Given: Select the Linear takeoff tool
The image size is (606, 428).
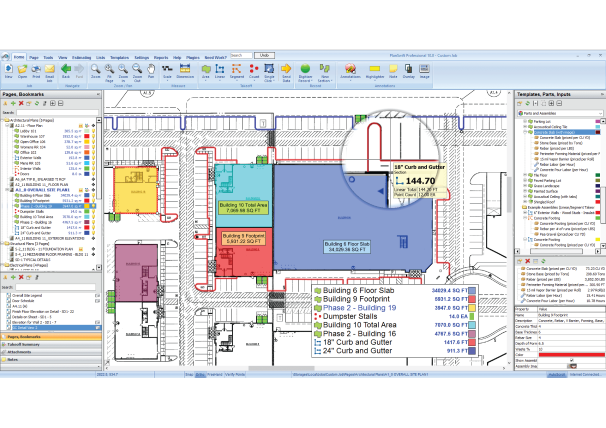Looking at the screenshot, I should pos(220,69).
